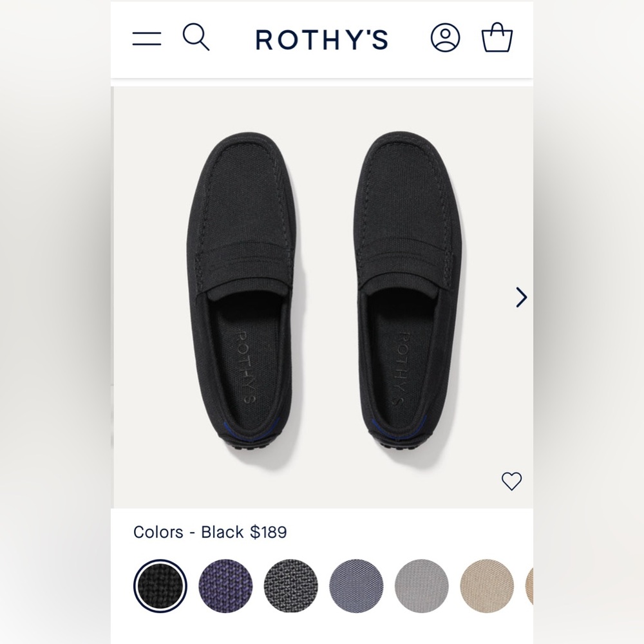The image size is (644, 644).
Task: Pick the light gray shoe color
Action: click(419, 585)
